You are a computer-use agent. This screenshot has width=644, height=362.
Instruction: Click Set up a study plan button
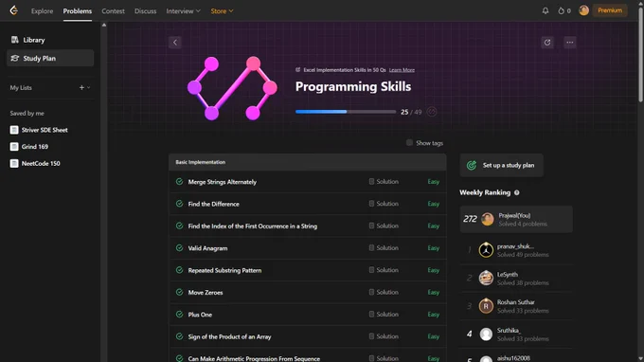pyautogui.click(x=502, y=165)
